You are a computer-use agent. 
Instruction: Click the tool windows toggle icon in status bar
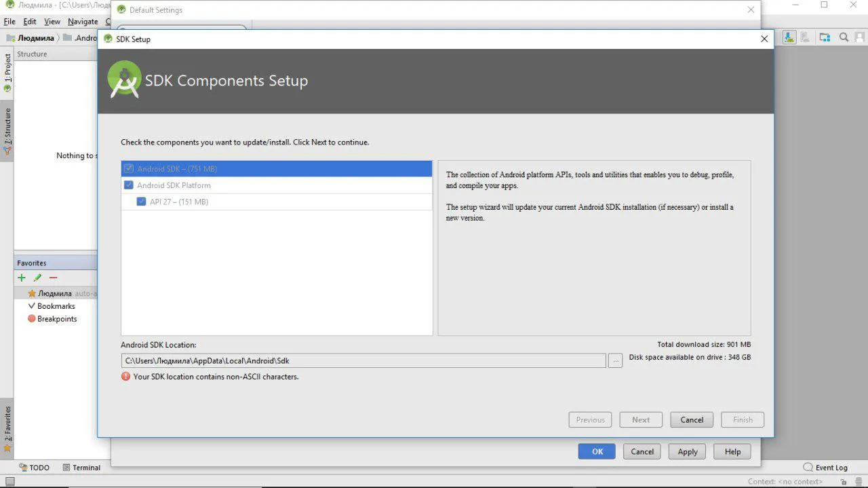click(9, 481)
